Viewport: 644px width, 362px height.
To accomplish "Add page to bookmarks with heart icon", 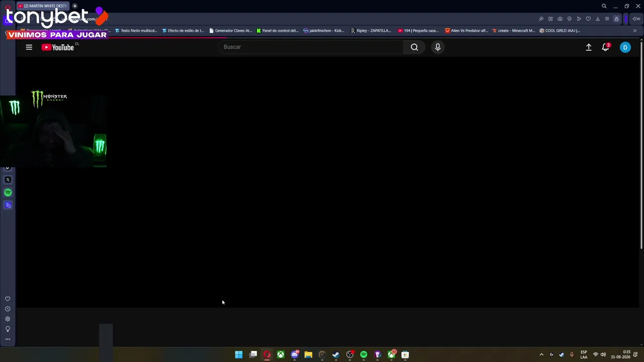I will (588, 19).
